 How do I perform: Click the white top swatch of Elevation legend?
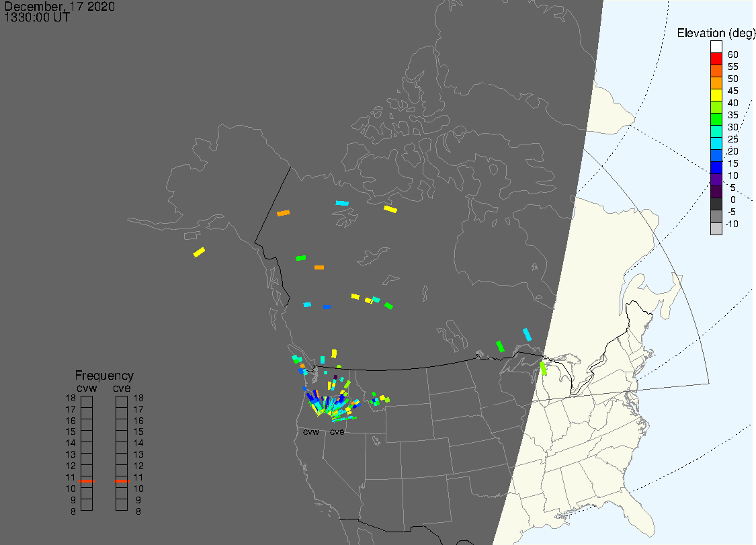tap(716, 47)
